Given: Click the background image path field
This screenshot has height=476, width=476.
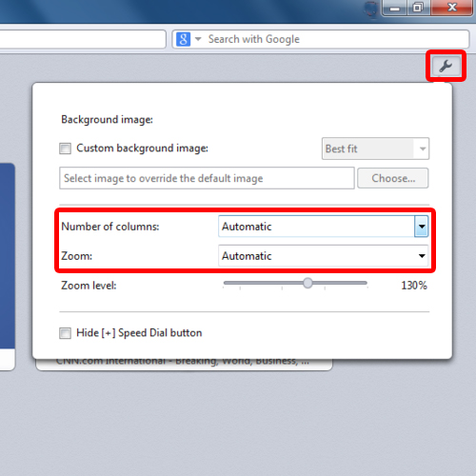Looking at the screenshot, I should coord(207,178).
